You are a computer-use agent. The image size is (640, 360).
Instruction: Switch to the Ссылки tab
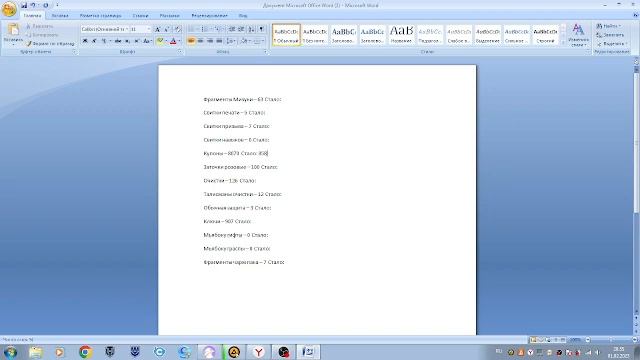(x=140, y=16)
